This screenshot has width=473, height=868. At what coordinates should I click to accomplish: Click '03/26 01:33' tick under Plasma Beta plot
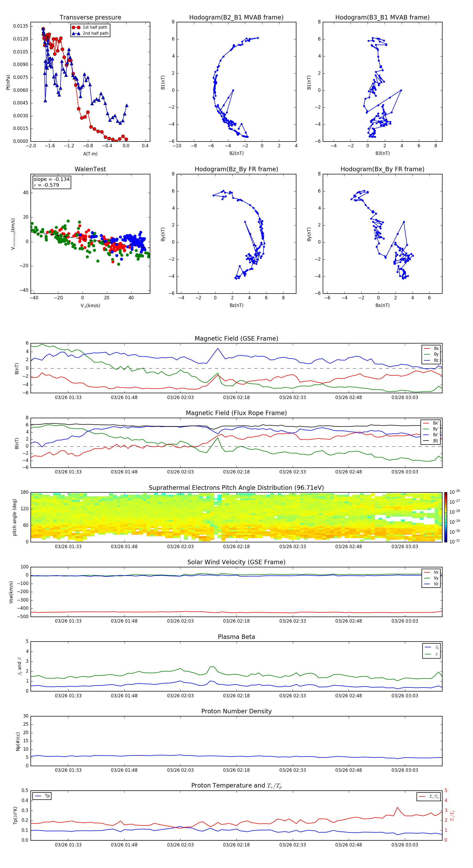click(68, 696)
